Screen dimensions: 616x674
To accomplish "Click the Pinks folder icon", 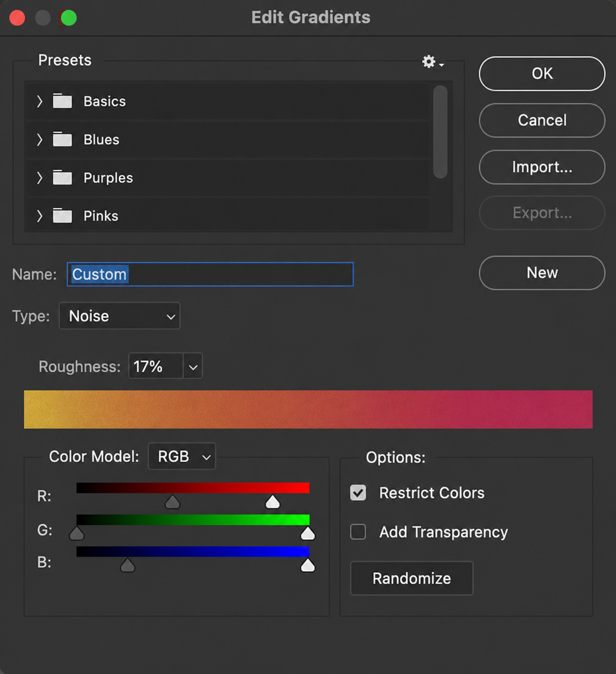I will (63, 216).
